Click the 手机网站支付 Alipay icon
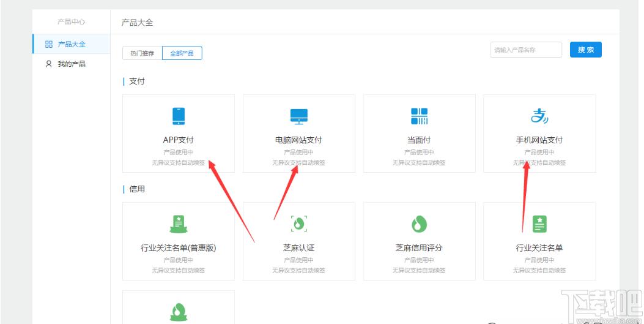The image size is (644, 324). (539, 116)
